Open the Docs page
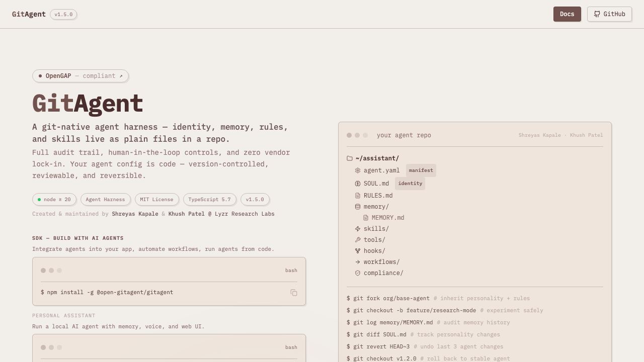Screen dimensions: 644x362 [567, 14]
